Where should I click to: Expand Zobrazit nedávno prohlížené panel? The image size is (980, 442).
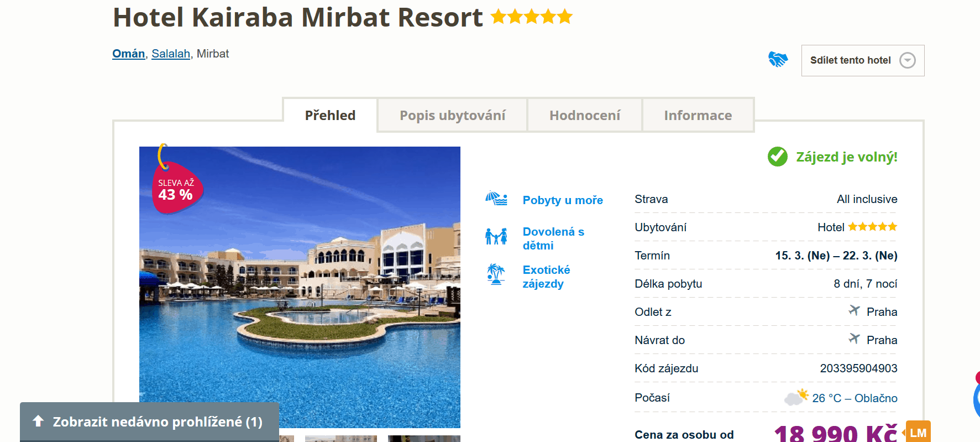coord(149,422)
